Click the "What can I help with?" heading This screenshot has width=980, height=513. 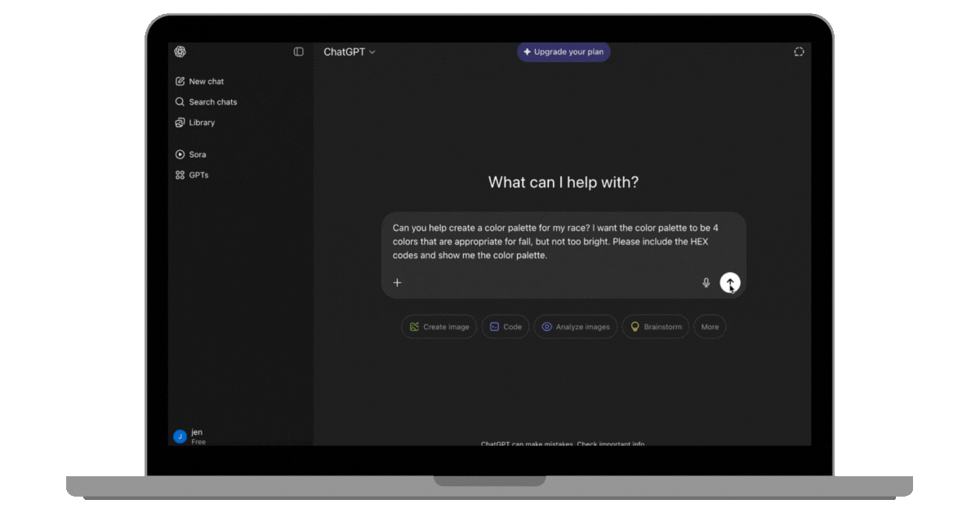[x=563, y=182]
